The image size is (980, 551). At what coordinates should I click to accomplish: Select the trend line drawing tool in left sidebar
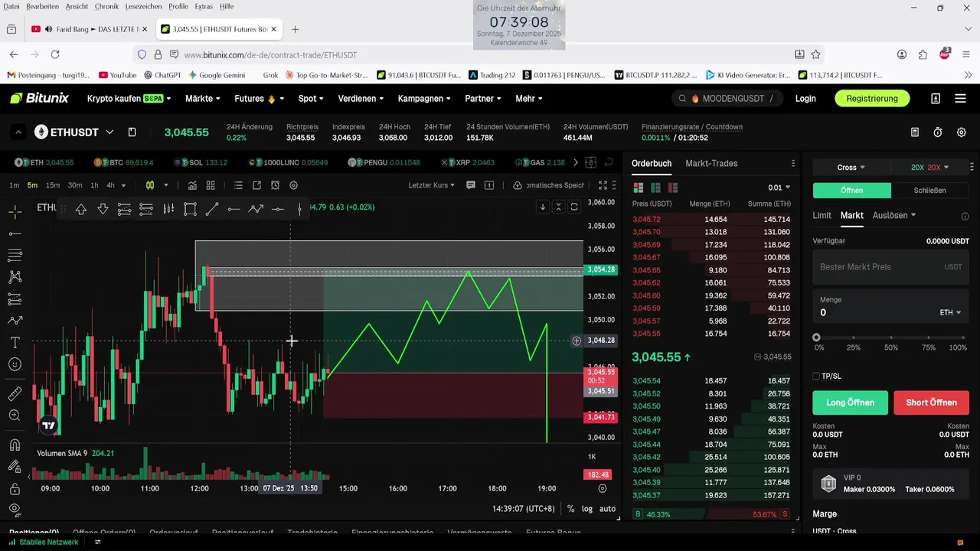pos(15,233)
